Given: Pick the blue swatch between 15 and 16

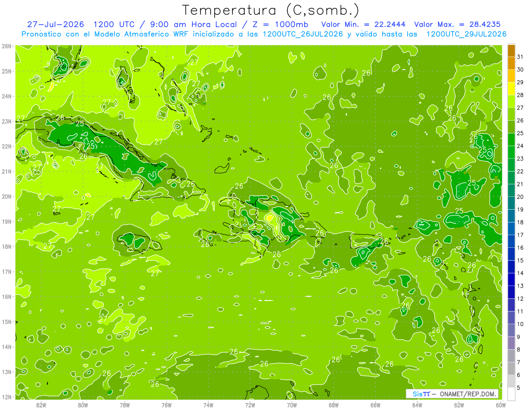Looking at the screenshot, I should tap(511, 254).
